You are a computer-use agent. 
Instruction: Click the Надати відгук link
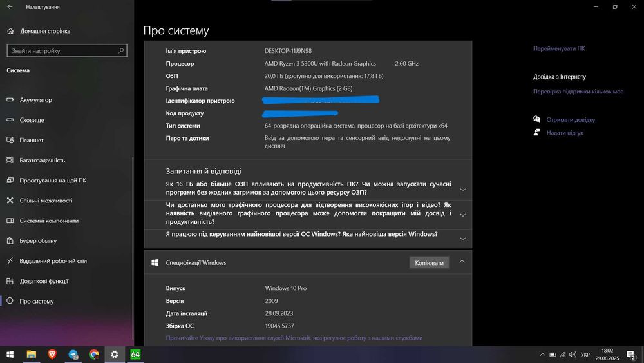point(565,133)
